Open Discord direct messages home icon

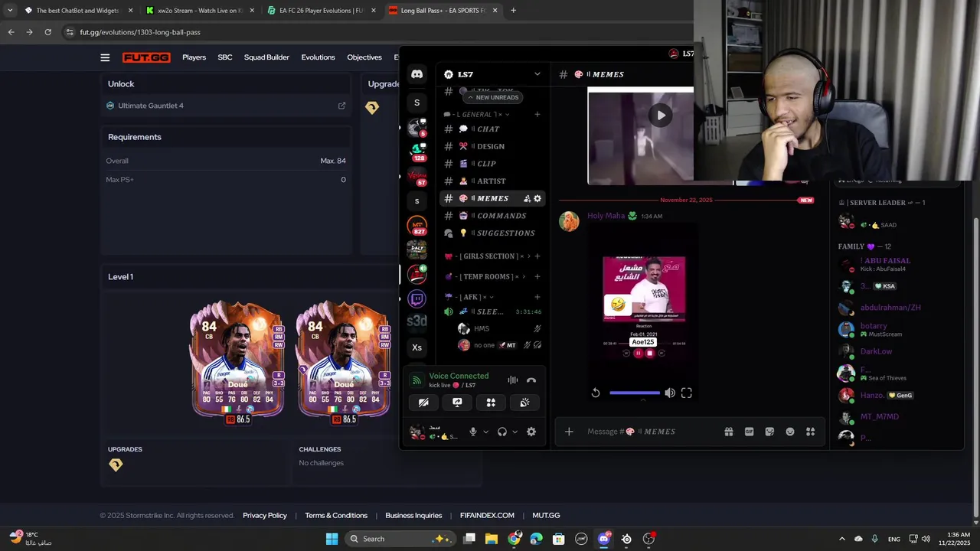click(416, 74)
